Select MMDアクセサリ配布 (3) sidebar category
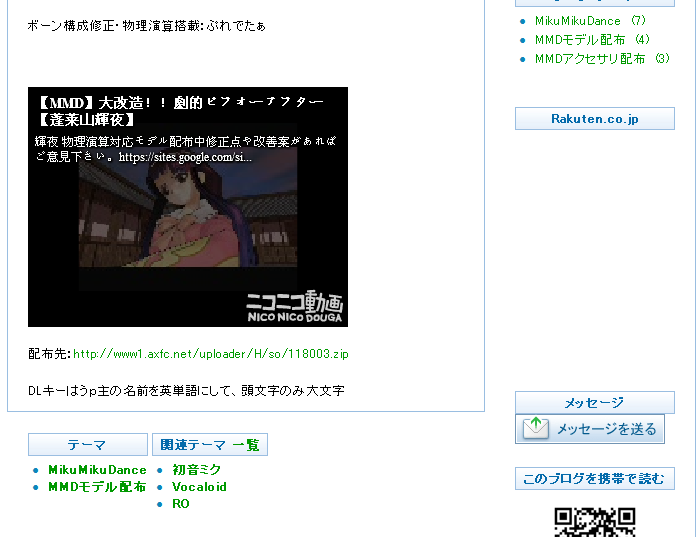 tap(602, 59)
